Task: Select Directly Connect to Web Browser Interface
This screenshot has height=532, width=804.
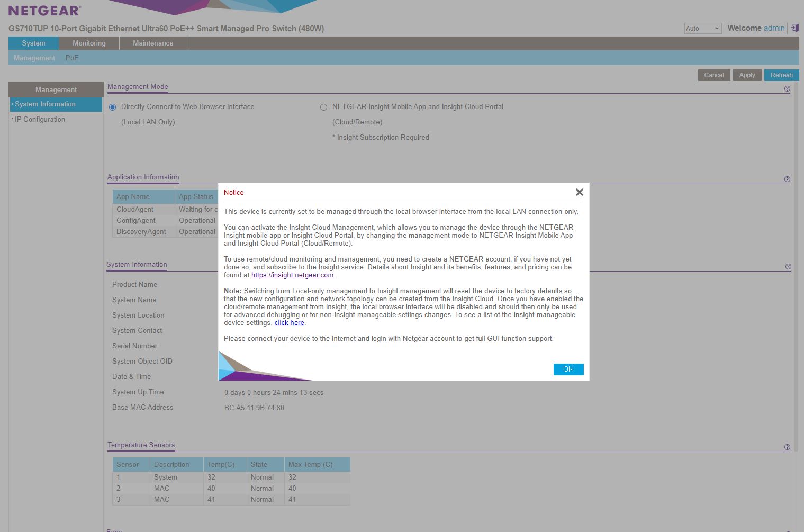Action: tap(113, 107)
